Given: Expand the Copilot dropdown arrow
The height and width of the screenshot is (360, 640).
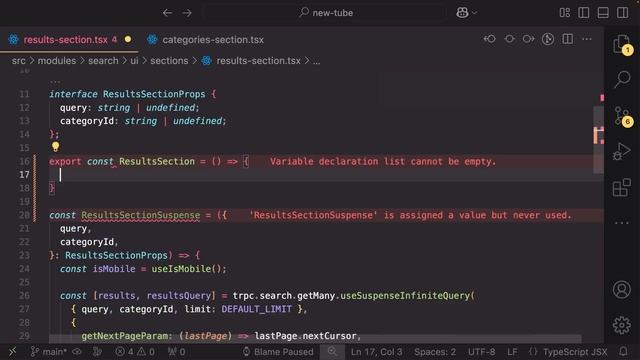Looking at the screenshot, I should click(474, 13).
